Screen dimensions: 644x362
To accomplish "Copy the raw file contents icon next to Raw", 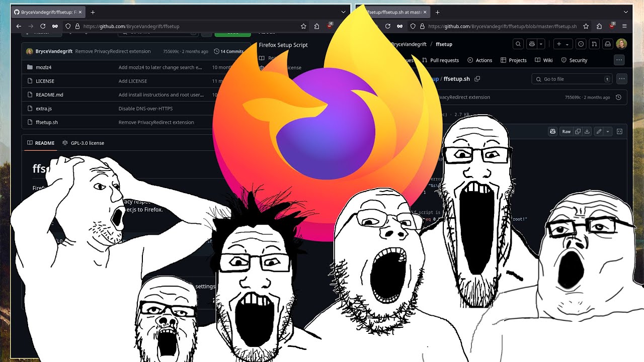I will pos(578,131).
